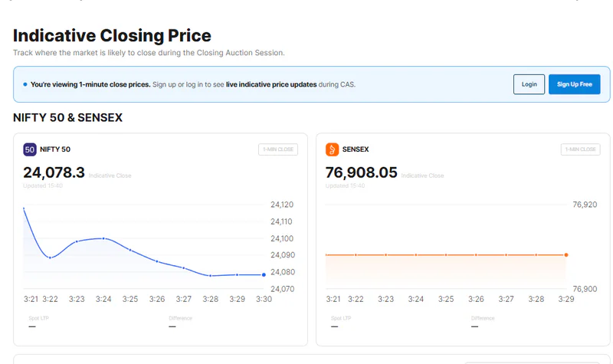Click the 3:21 starting point on NIFTY chart
613x364 pixels.
24,208
